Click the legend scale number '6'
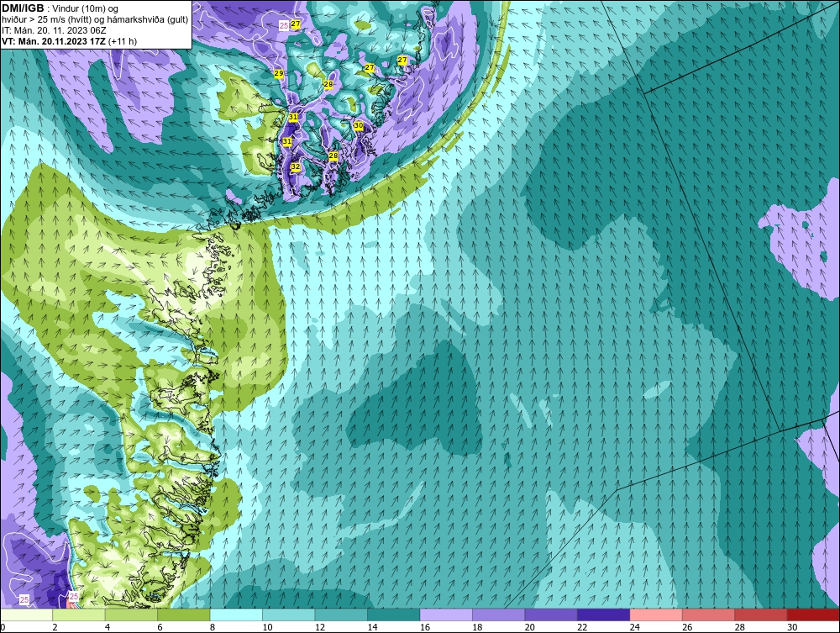 click(x=160, y=627)
